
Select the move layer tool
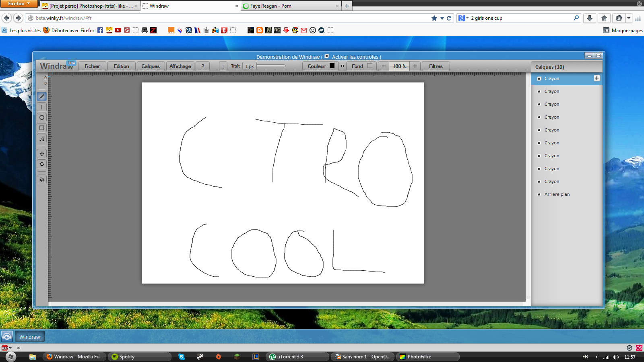tap(42, 154)
